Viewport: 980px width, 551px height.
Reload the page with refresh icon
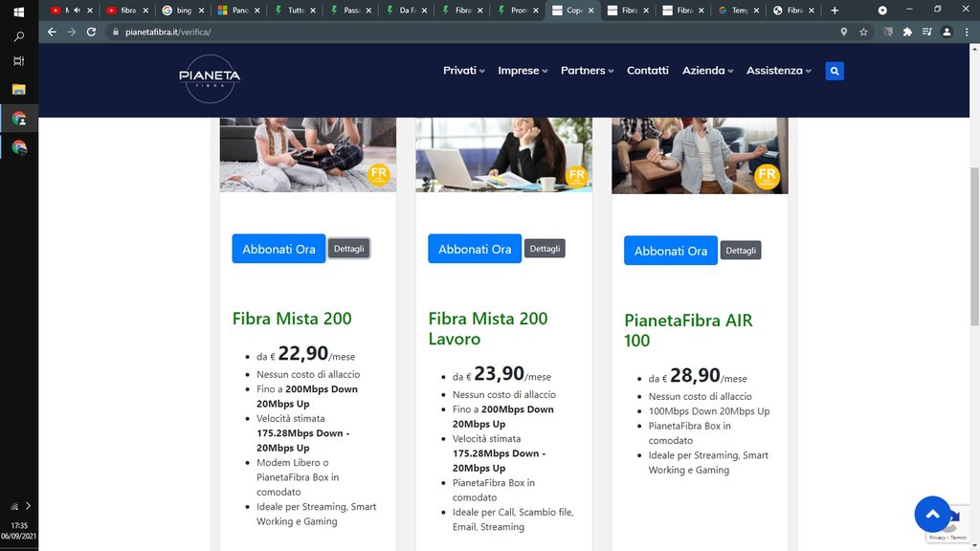pyautogui.click(x=91, y=32)
